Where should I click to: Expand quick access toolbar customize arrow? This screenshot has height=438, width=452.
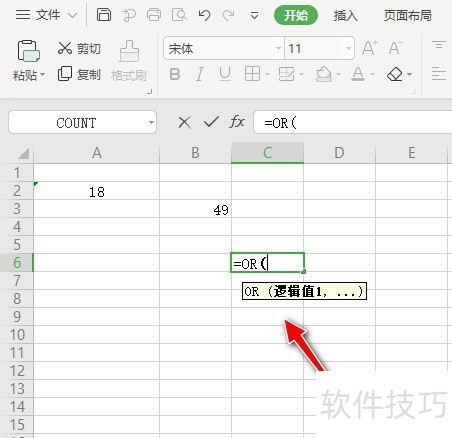(x=254, y=15)
